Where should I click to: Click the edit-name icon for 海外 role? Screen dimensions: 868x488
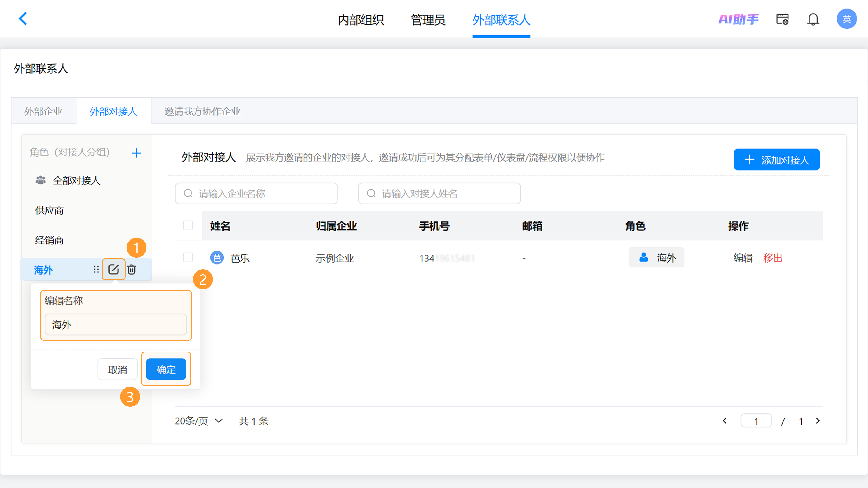point(113,269)
